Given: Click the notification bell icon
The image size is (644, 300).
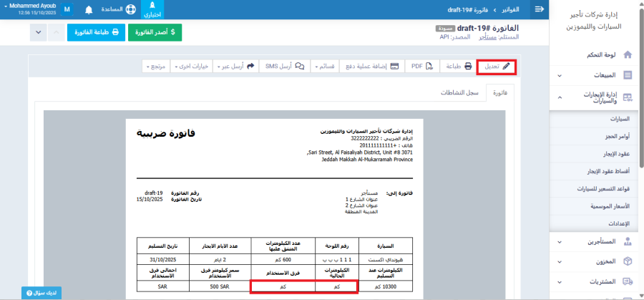Looking at the screenshot, I should [x=89, y=10].
